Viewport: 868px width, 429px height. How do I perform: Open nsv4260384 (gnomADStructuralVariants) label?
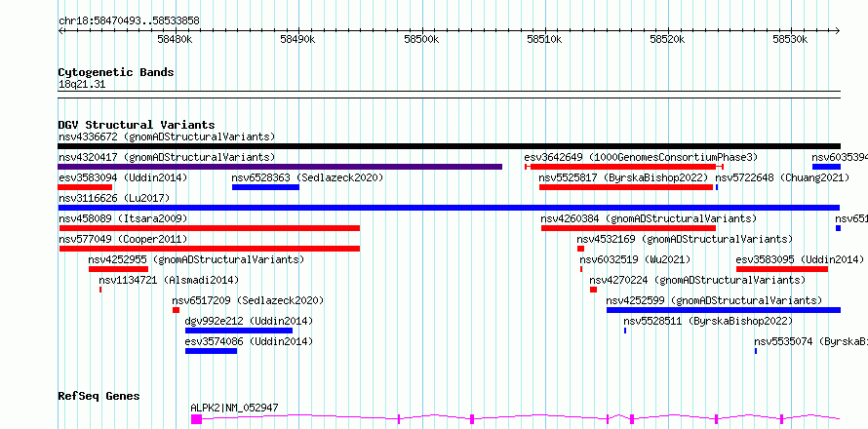(x=649, y=218)
